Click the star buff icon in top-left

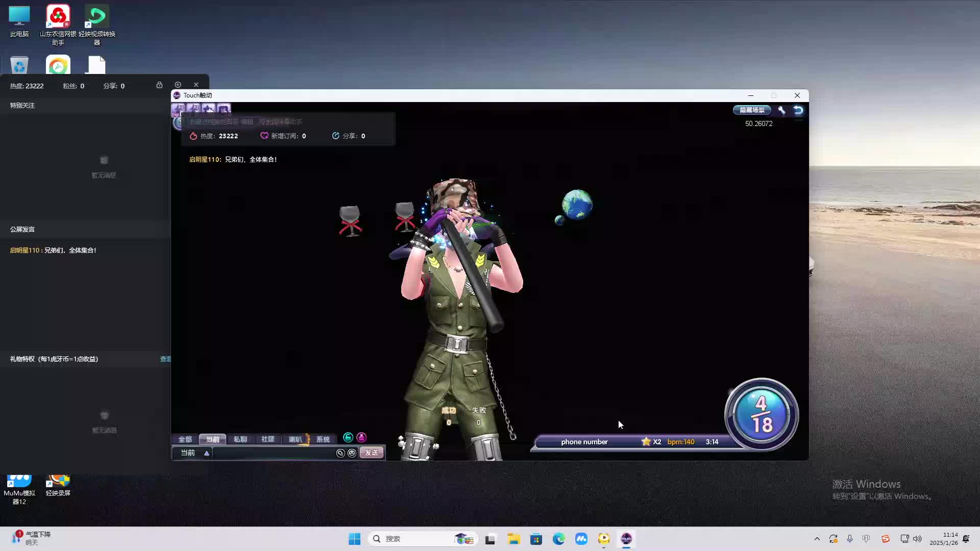[x=208, y=109]
